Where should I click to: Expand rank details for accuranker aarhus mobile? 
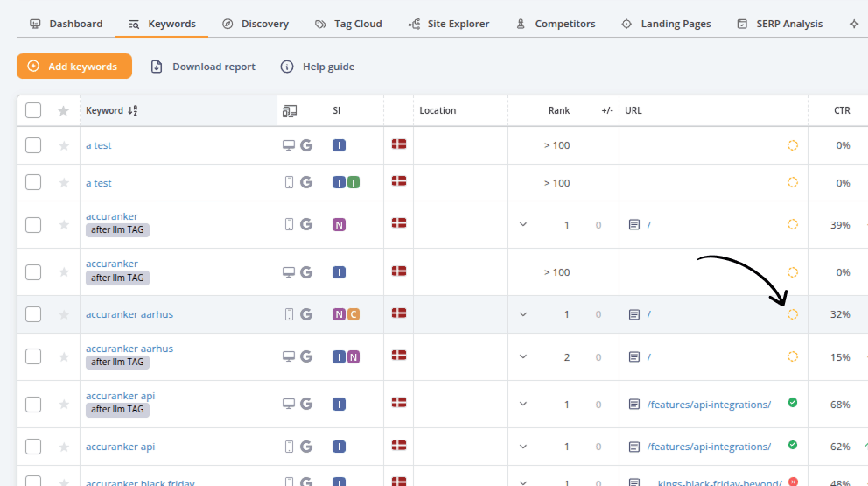coord(523,314)
